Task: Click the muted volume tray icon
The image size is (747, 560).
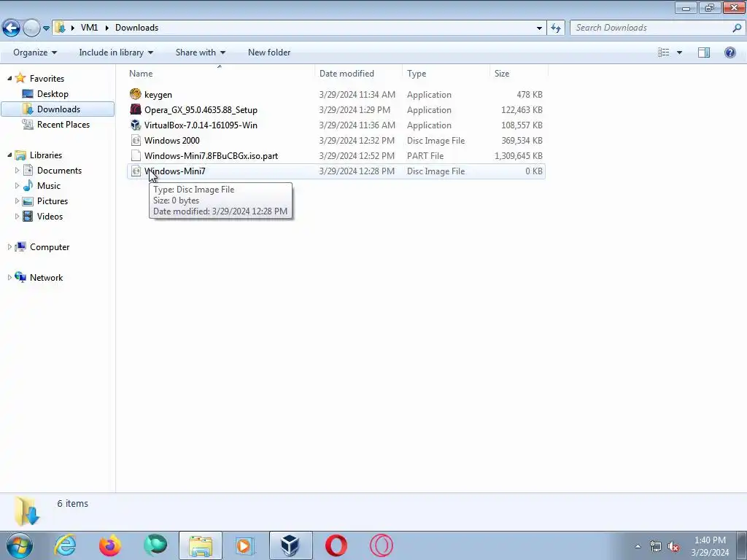Action: (673, 546)
